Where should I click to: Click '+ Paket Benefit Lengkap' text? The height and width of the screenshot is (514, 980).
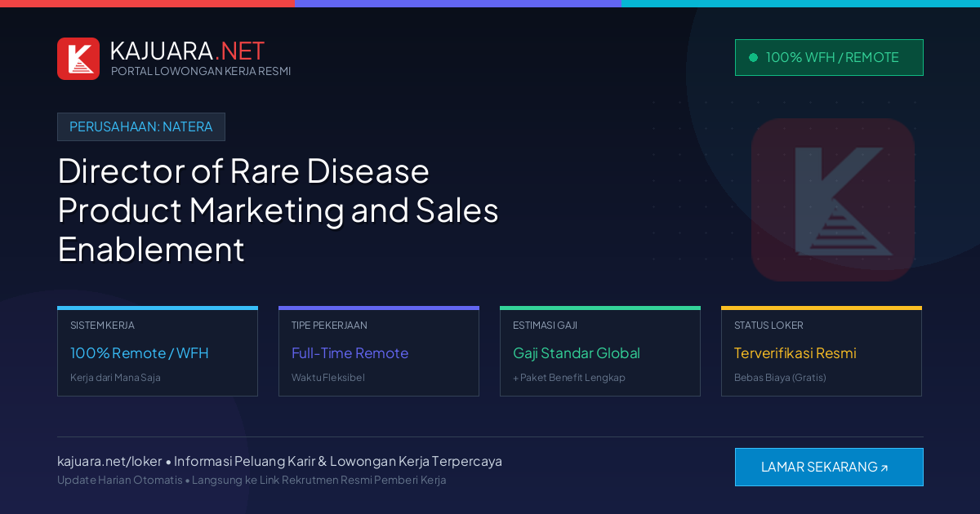click(569, 378)
